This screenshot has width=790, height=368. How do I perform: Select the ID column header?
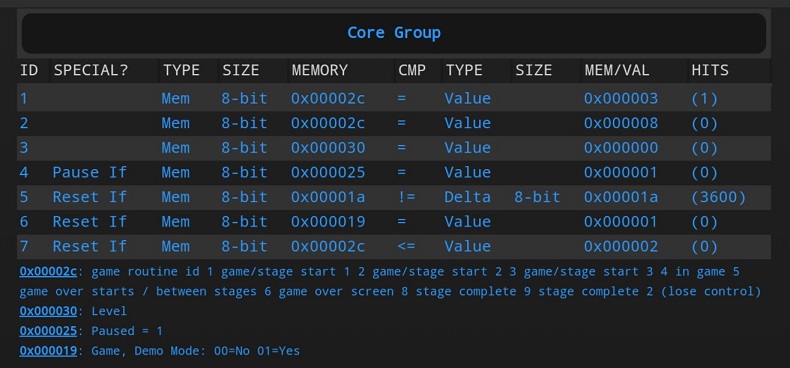tap(29, 70)
